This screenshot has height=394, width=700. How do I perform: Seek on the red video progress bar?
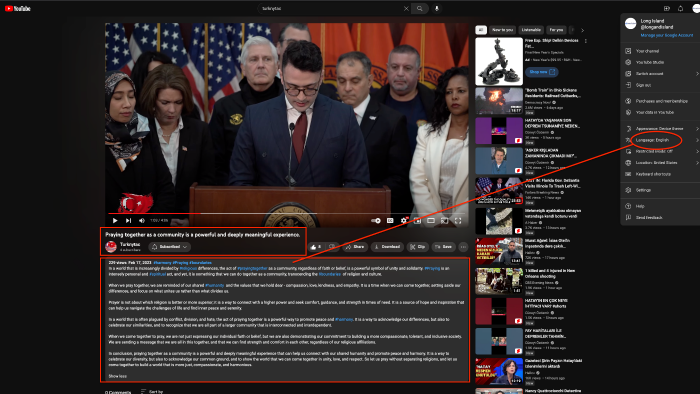(287, 213)
